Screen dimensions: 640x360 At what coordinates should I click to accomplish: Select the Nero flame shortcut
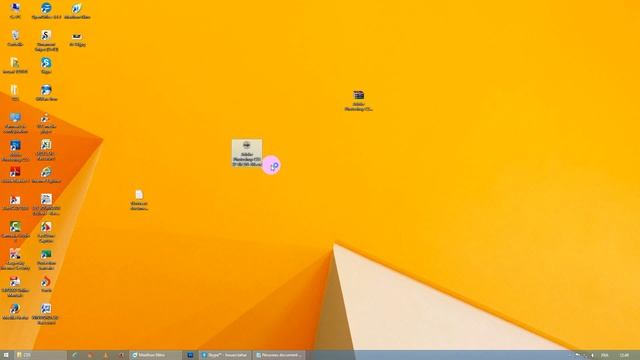point(46,284)
